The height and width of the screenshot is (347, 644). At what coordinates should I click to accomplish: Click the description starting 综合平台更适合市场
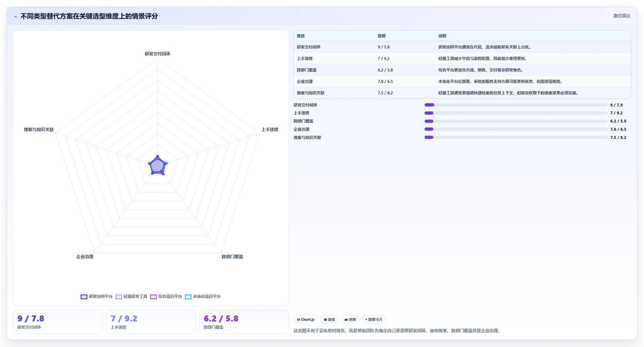[x=481, y=70]
